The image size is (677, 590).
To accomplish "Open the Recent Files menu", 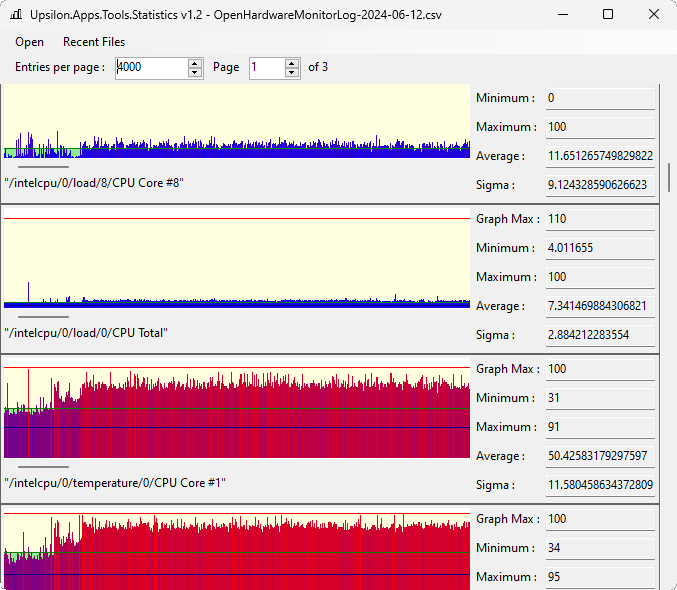I will [x=94, y=42].
